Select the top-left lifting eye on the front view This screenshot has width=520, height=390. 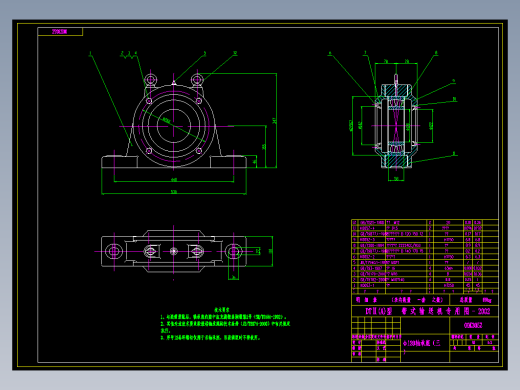point(151,80)
